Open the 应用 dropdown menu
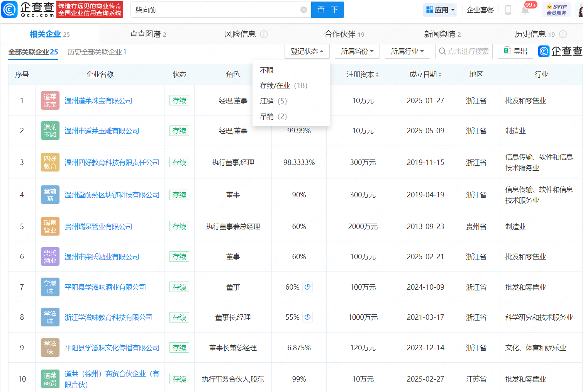583x392 pixels. tap(440, 10)
